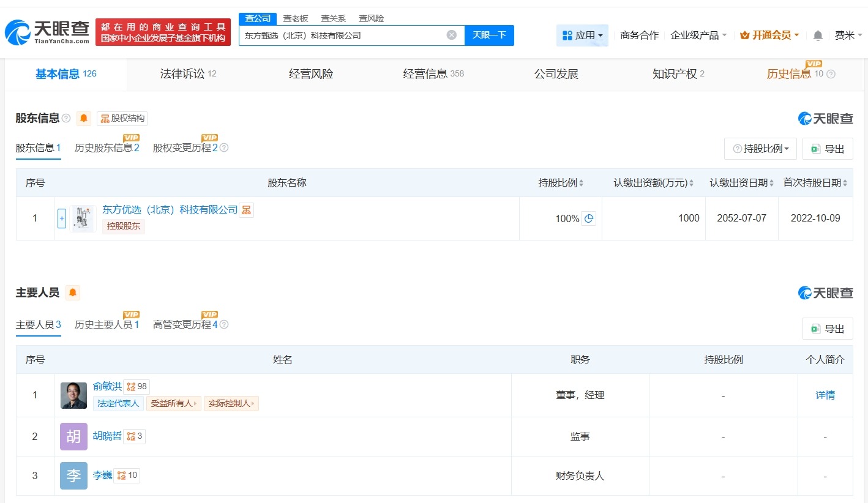Viewport: 868px width, 503px height.
Task: Click the top-bar notification bell
Action: [x=817, y=35]
